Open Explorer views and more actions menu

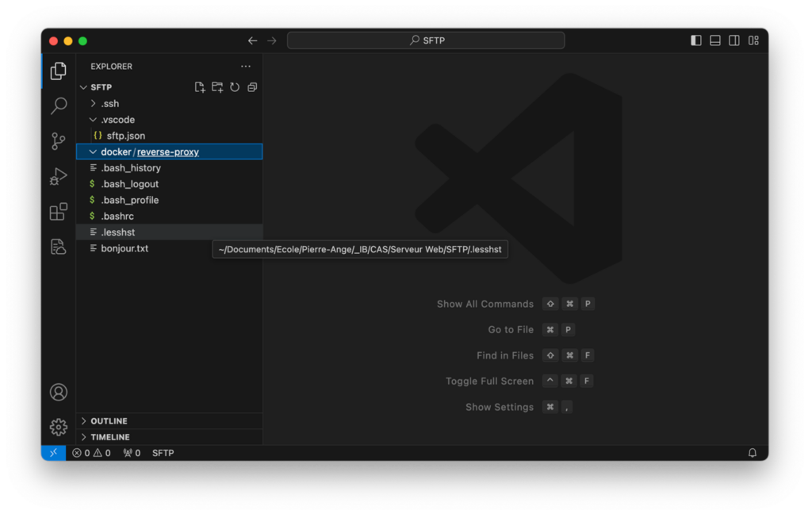(246, 67)
